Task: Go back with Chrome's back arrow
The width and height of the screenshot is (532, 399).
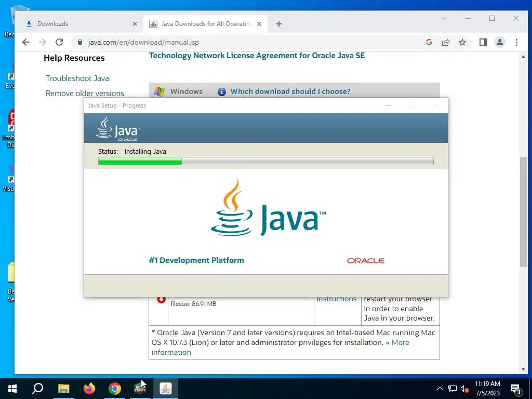Action: (26, 42)
